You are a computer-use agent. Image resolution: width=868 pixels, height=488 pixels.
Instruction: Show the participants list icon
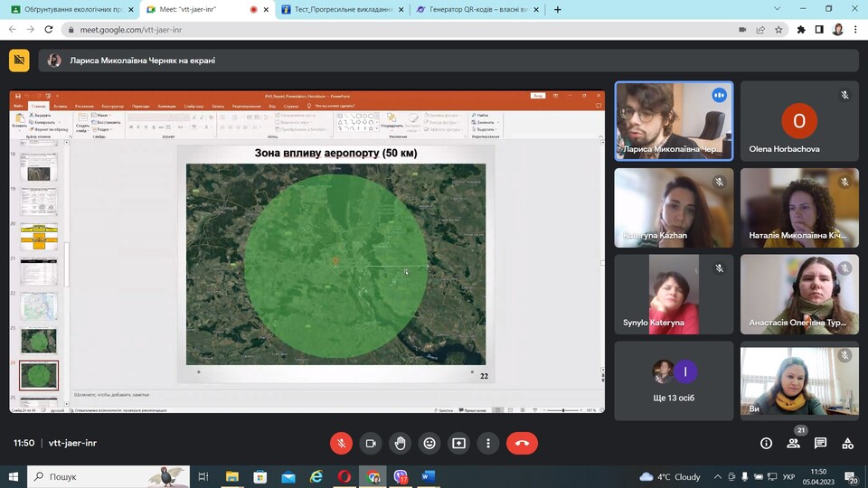(x=793, y=443)
